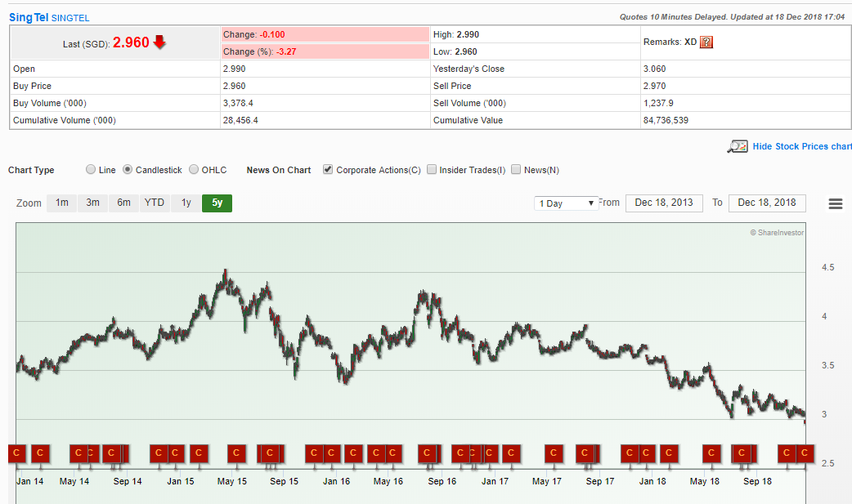Uncheck the Corporate Actions(C) checkbox

pos(328,170)
